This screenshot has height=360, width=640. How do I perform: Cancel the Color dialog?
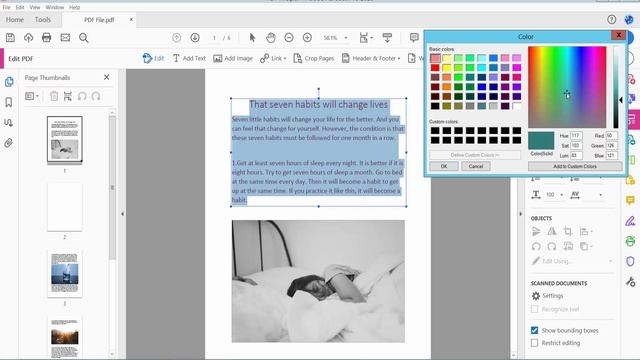476,166
